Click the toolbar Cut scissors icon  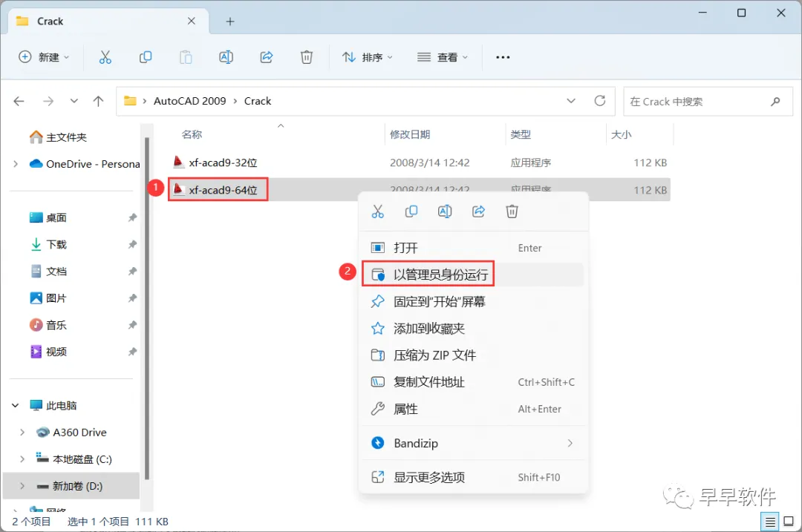tap(105, 57)
